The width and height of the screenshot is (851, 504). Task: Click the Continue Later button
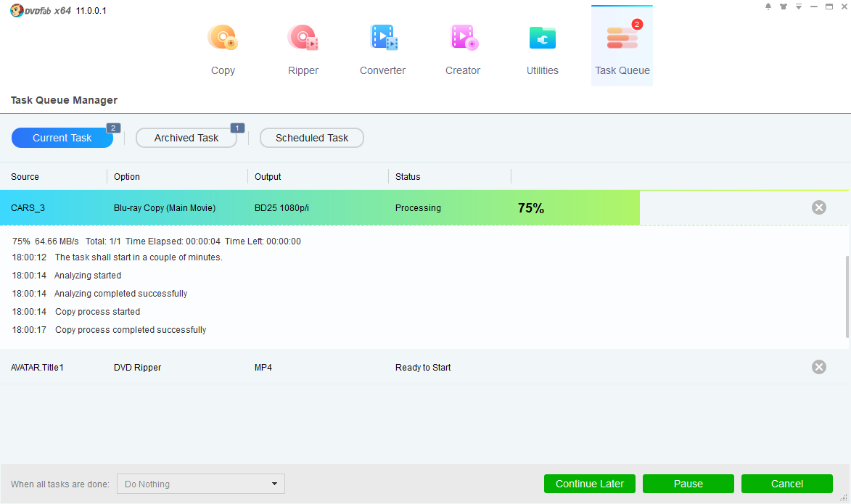(x=589, y=484)
